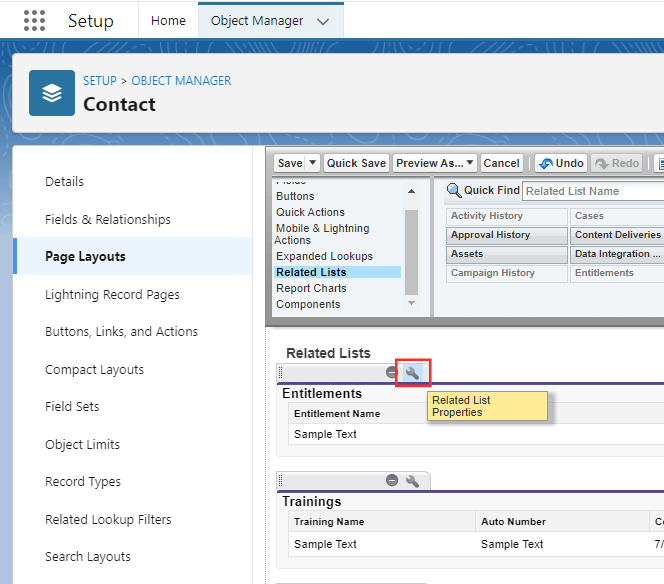Viewport: 664px width, 584px height.
Task: Click Entitlements palette item
Action: [x=617, y=273]
